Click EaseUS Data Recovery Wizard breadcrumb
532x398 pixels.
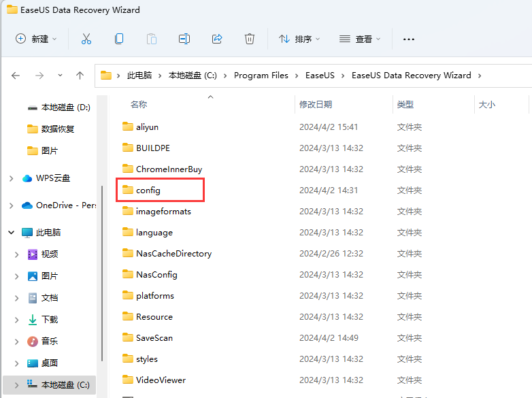(x=411, y=76)
